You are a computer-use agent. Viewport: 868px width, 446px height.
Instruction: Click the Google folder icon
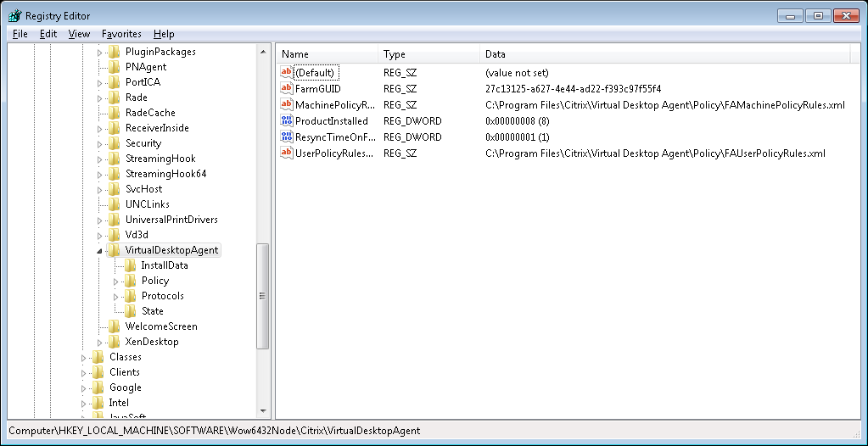pos(98,387)
